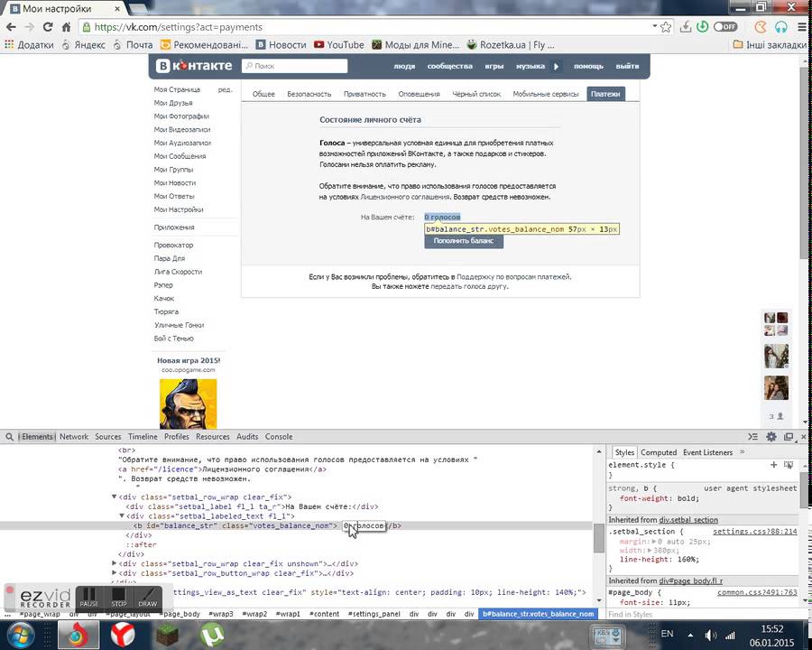Open settings.css?88:214 source link

pyautogui.click(x=755, y=532)
